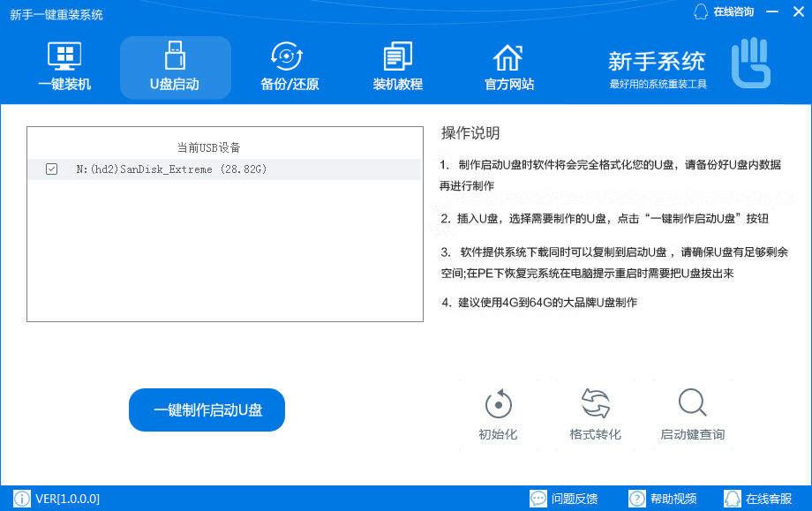
Task: Select the U盘启动 tab
Action: pyautogui.click(x=175, y=67)
